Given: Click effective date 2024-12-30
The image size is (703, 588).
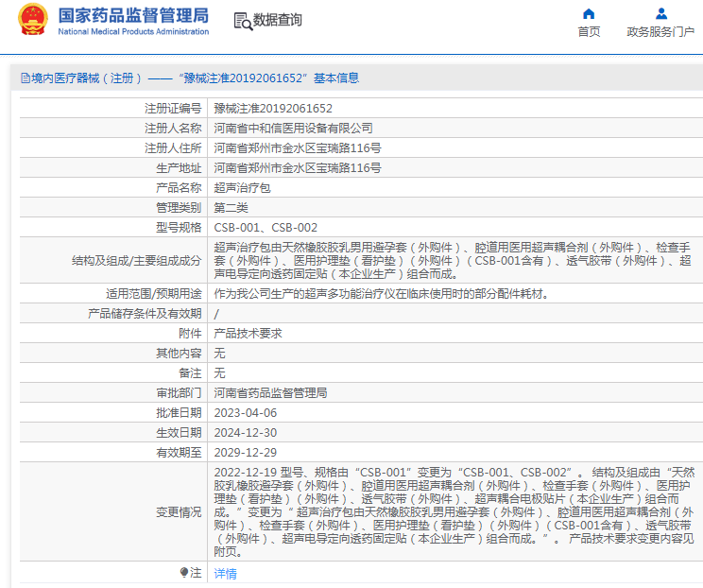Looking at the screenshot, I should click(x=246, y=432).
